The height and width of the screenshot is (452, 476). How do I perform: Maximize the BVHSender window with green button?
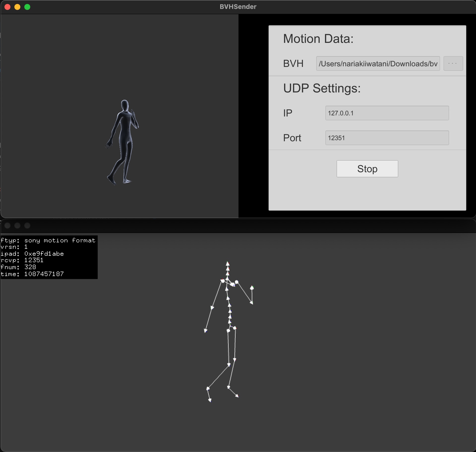[x=27, y=7]
